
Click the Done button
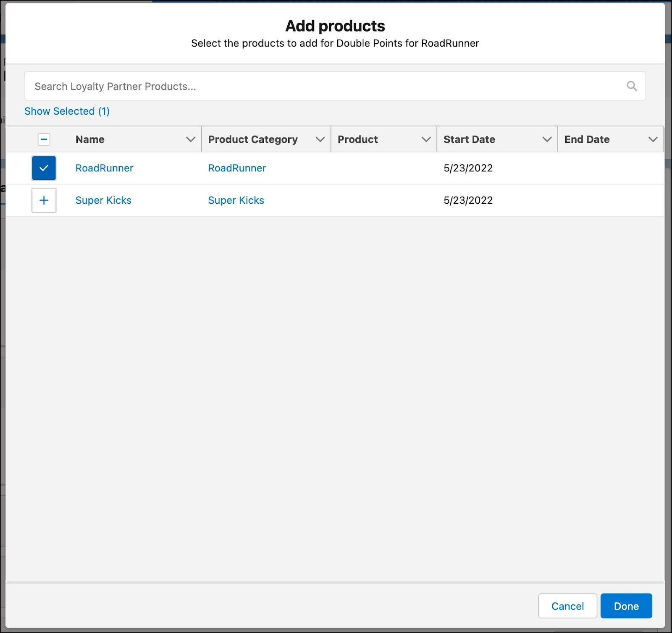click(626, 606)
